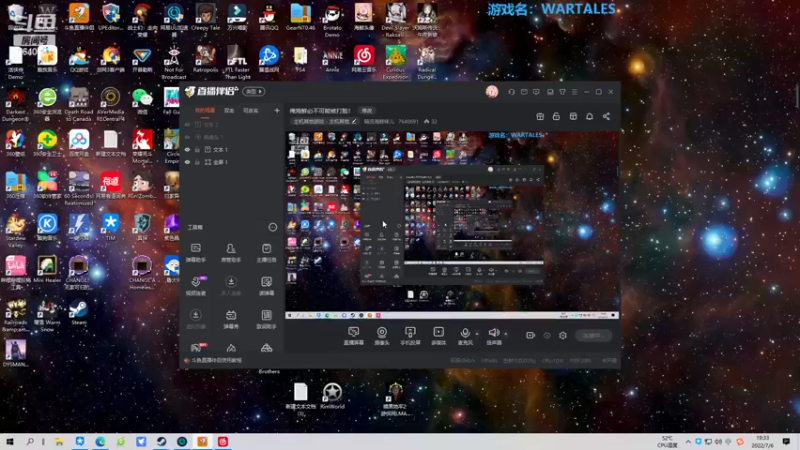Toggle visibility of the 文本 1 source
Image resolution: width=800 pixels, height=450 pixels.
pos(187,149)
